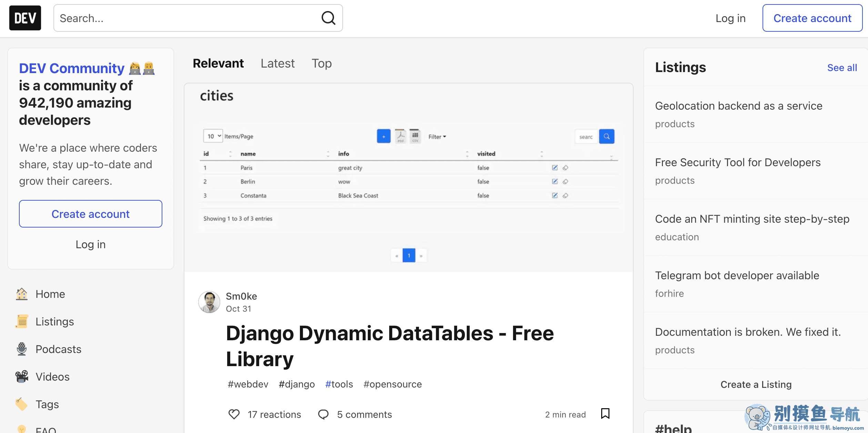Click Log in in the header

click(730, 18)
